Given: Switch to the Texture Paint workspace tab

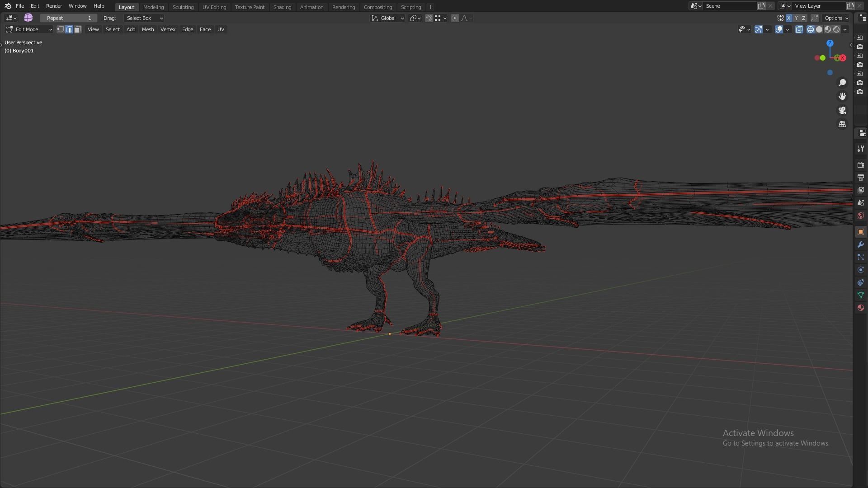Looking at the screenshot, I should (250, 7).
